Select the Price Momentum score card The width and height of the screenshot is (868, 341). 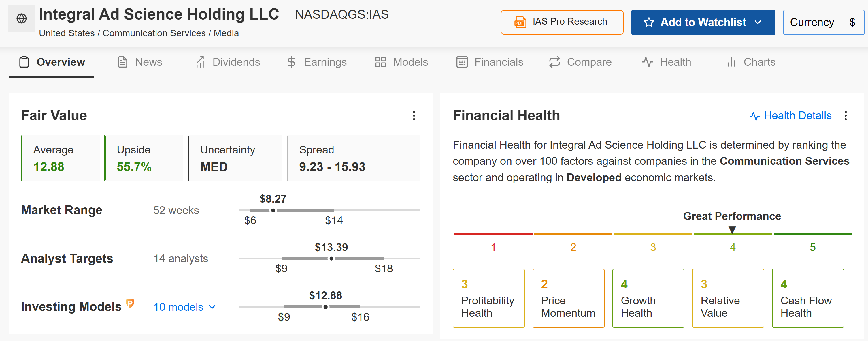[568, 298]
